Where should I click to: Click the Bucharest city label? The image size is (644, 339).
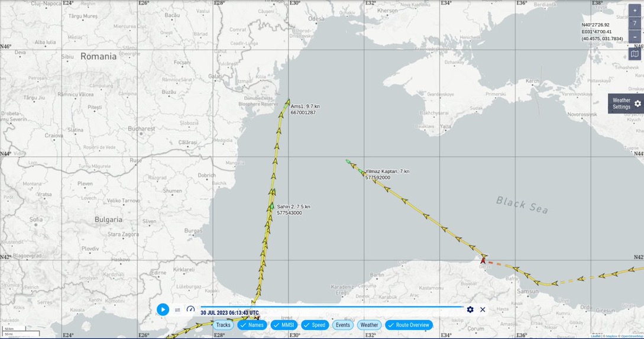[x=142, y=128]
